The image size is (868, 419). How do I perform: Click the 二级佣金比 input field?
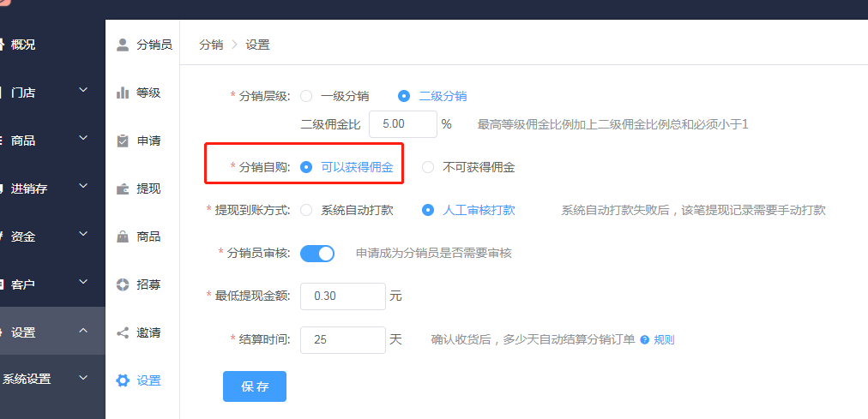[403, 124]
